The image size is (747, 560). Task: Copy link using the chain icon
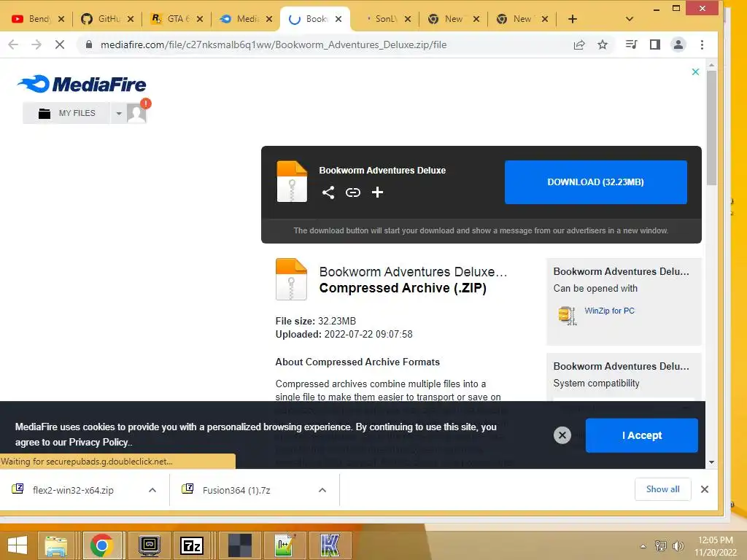[x=353, y=192]
